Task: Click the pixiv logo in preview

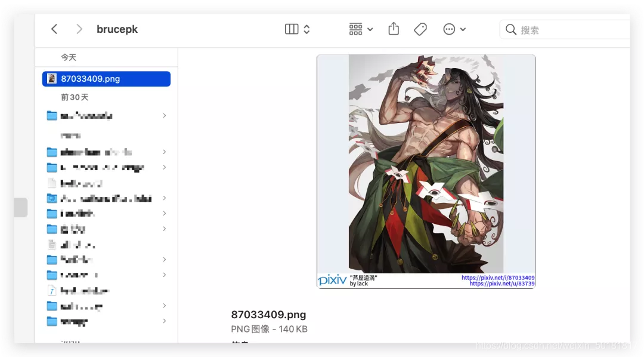Action: tap(332, 281)
